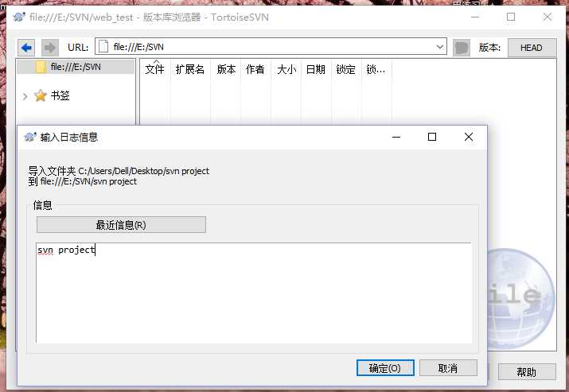Sort by the 作者 column header
Screen dimensions: 569x392
pyautogui.click(x=255, y=69)
